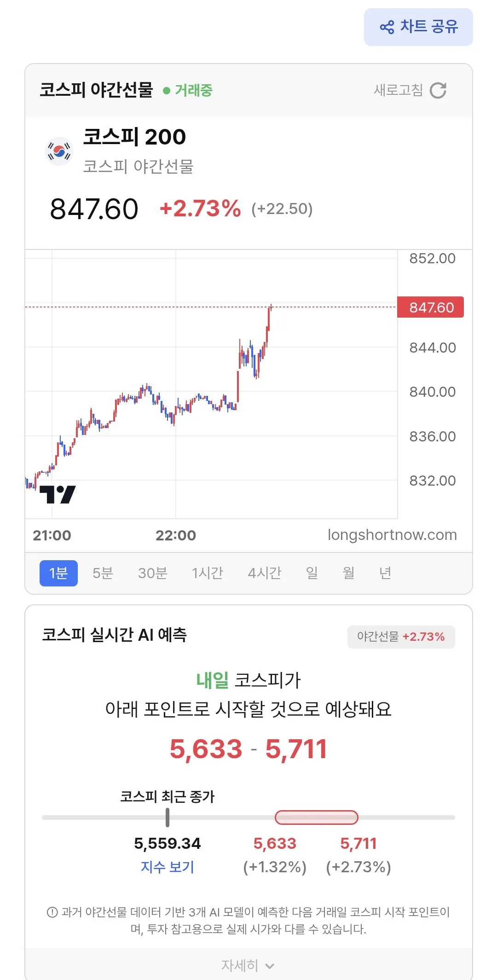The width and height of the screenshot is (497, 980).
Task: Open the 지수 보기 link
Action: point(168,867)
